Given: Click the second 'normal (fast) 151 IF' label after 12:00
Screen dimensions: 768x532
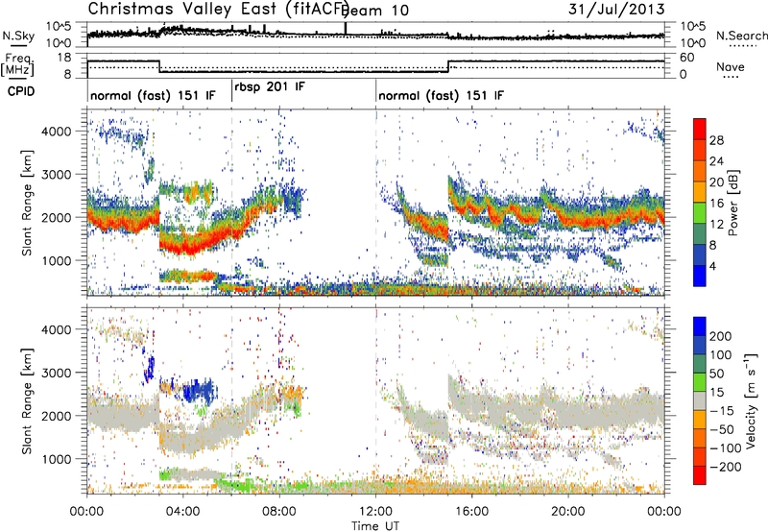Looking at the screenshot, I should 441,95.
